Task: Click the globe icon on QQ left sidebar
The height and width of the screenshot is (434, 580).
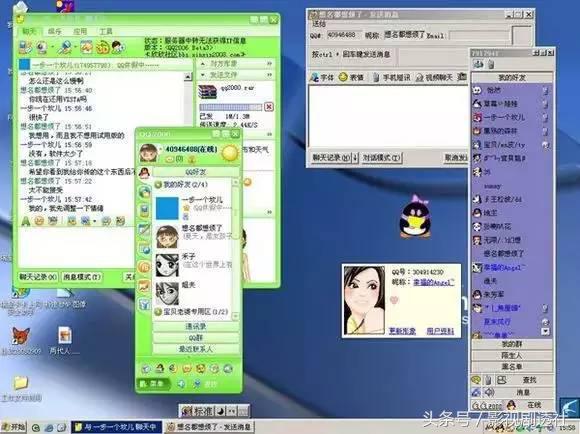Action: pos(144,192)
